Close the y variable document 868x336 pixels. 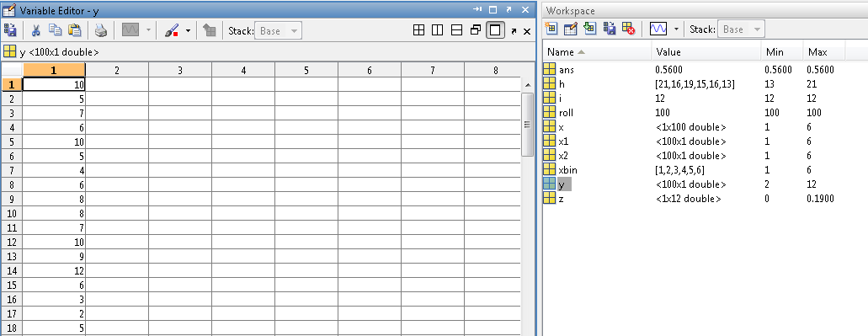[527, 31]
